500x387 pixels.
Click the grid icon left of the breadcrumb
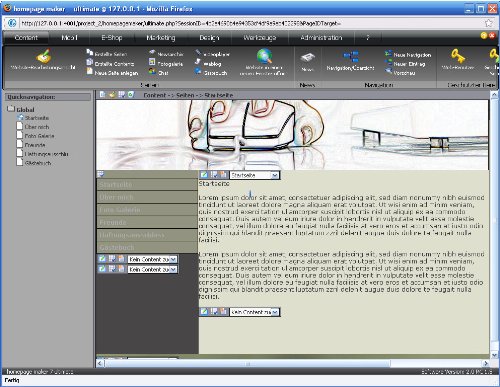click(x=121, y=95)
